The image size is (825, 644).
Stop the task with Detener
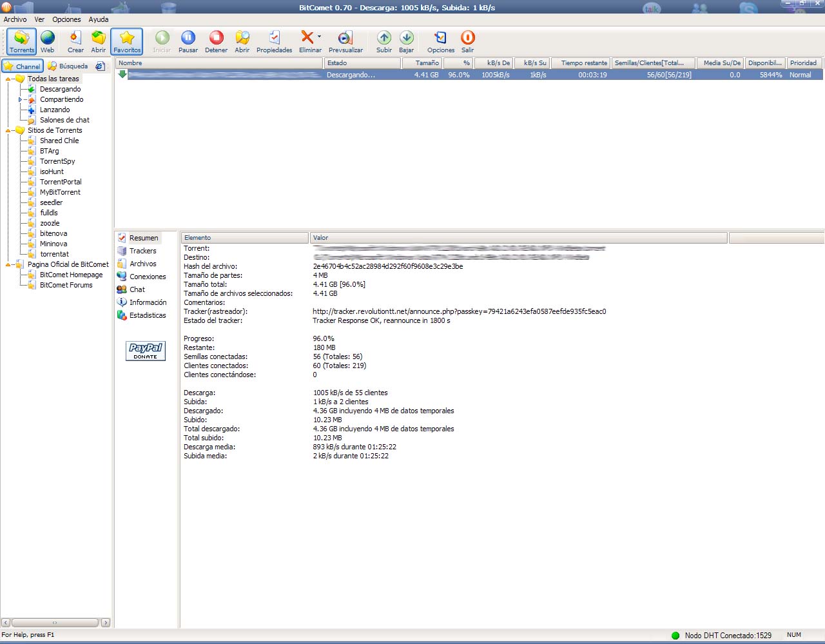(x=216, y=41)
